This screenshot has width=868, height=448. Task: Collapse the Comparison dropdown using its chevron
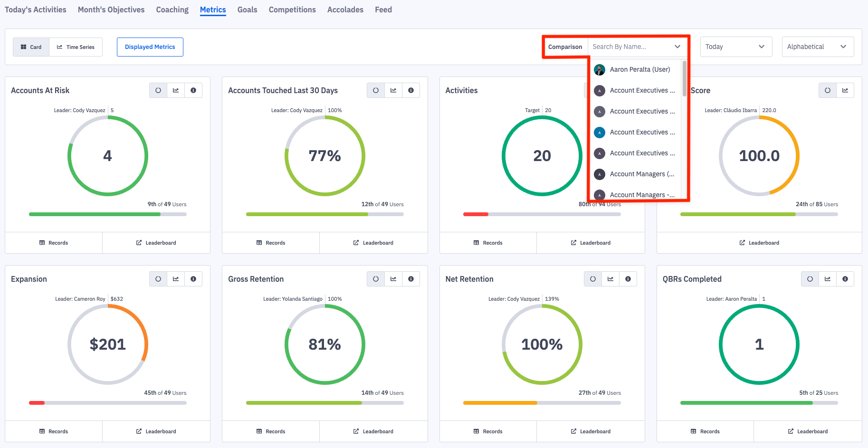tap(677, 47)
